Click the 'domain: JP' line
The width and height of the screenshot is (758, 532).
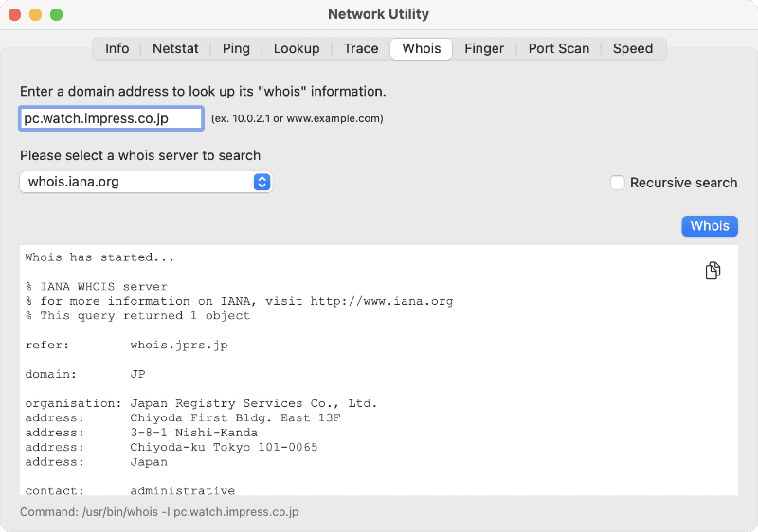click(x=85, y=374)
